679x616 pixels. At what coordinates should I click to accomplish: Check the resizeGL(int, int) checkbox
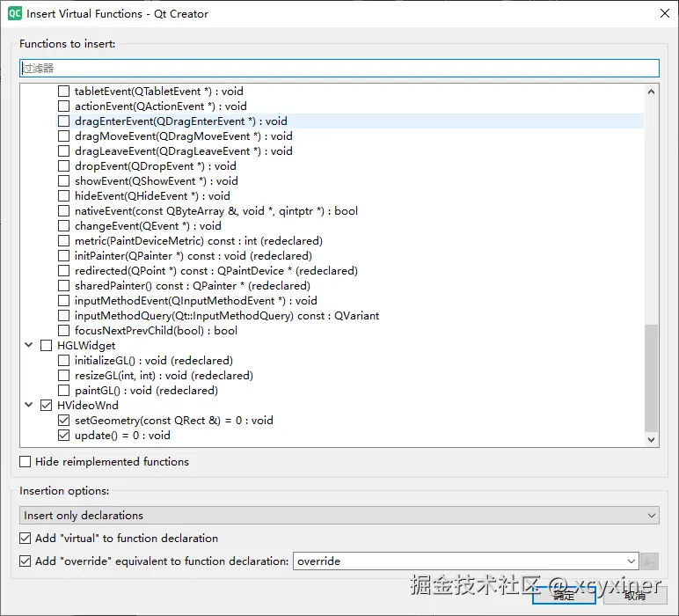click(x=63, y=376)
